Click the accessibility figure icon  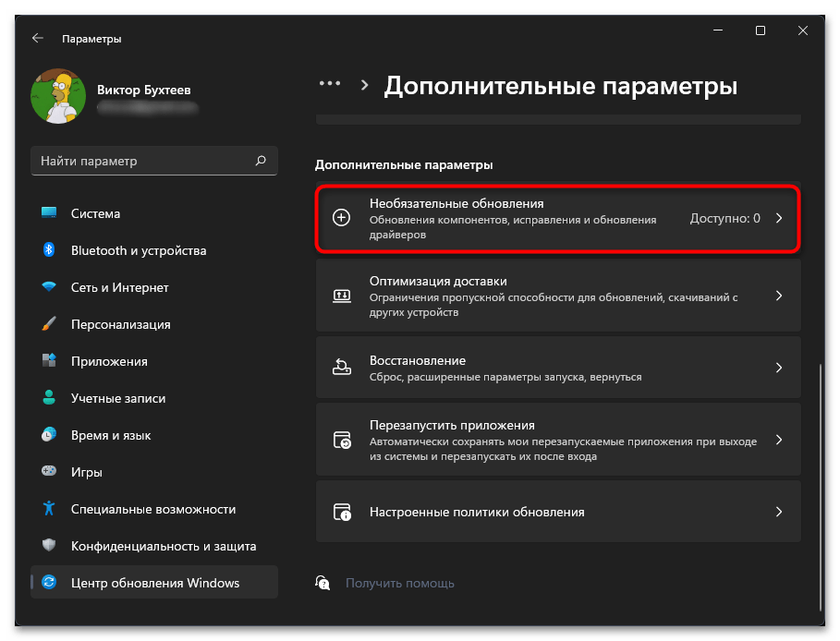(x=49, y=508)
